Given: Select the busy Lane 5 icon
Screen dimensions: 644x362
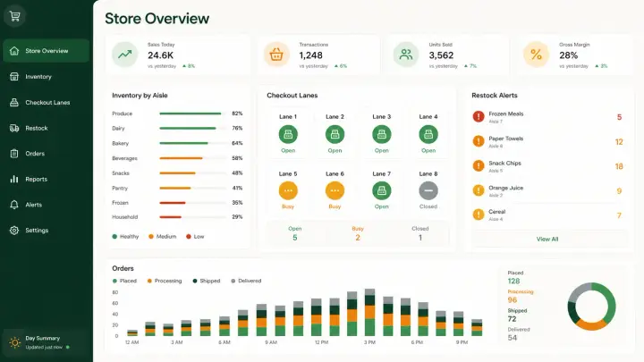Looking at the screenshot, I should (288, 190).
